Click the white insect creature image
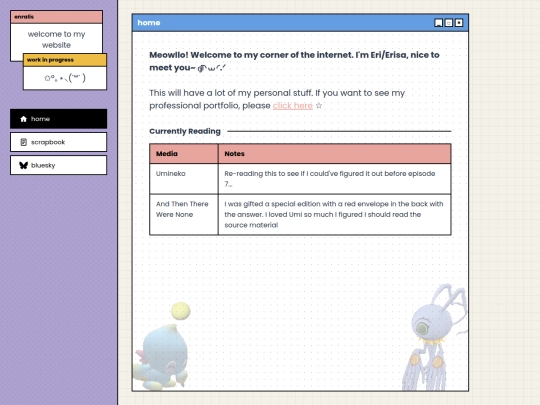 [x=435, y=338]
